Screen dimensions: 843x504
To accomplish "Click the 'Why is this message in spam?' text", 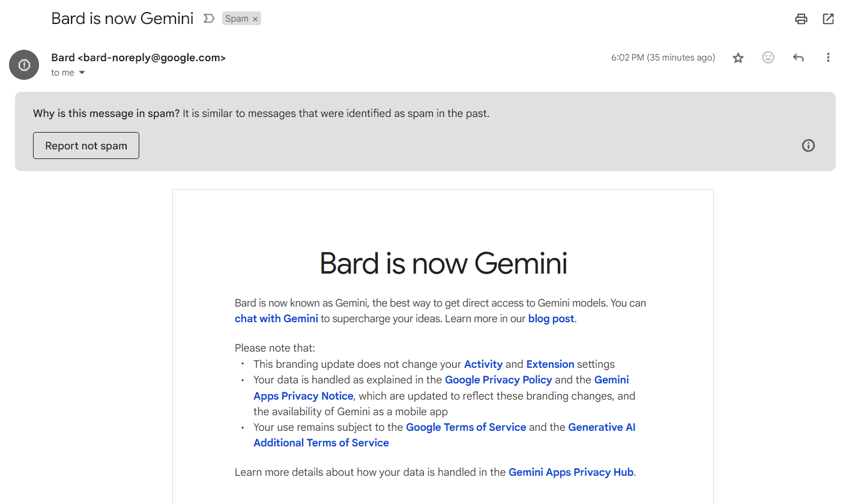I will (x=106, y=113).
